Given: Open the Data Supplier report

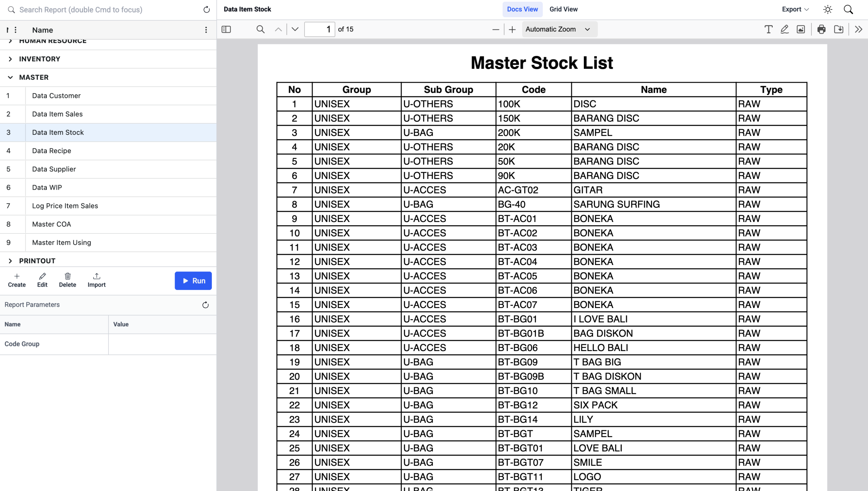Looking at the screenshot, I should coord(54,169).
